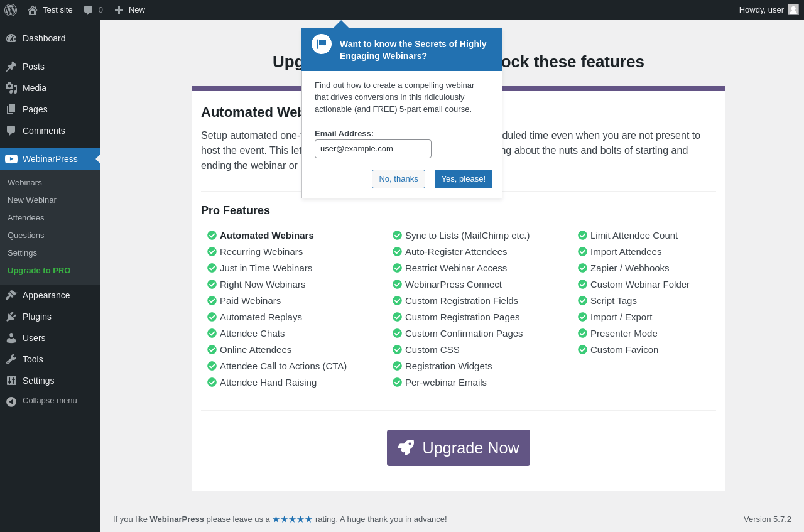Screen dimensions: 804x532
Task: Click the Dashboard gauge icon
Action: point(11,38)
